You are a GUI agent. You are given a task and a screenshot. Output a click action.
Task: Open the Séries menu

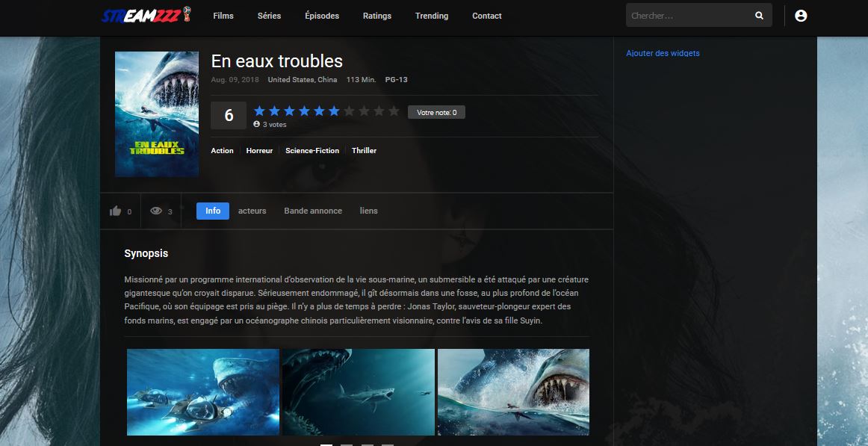tap(269, 16)
